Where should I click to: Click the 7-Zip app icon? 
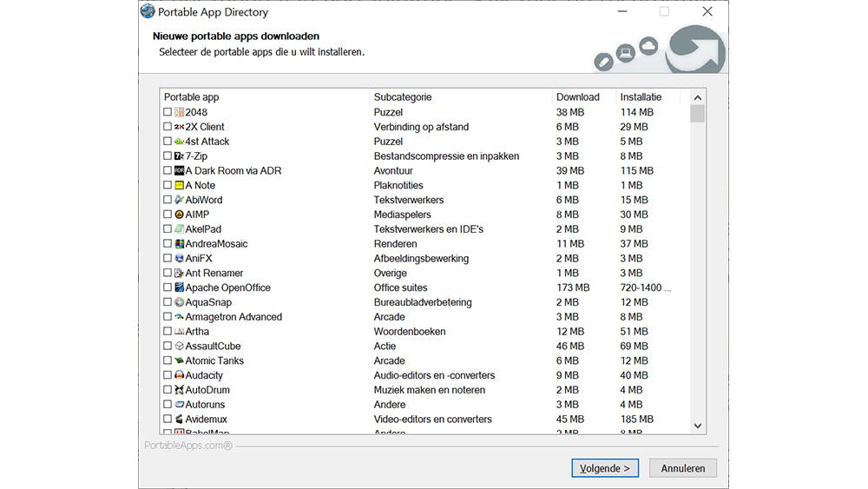(179, 156)
